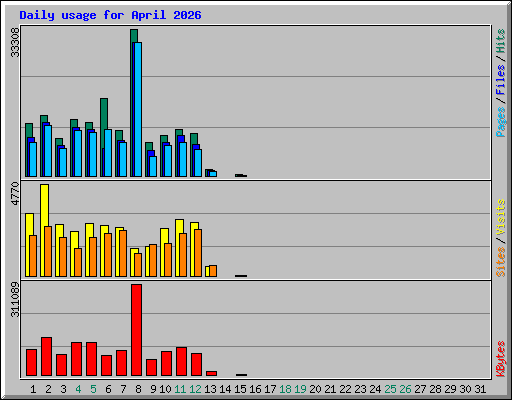
Task: Click the 33308 hits axis value
Action: pyautogui.click(x=15, y=42)
